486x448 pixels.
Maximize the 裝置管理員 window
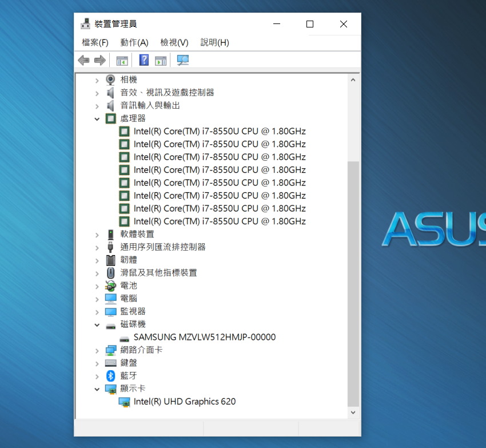[310, 24]
